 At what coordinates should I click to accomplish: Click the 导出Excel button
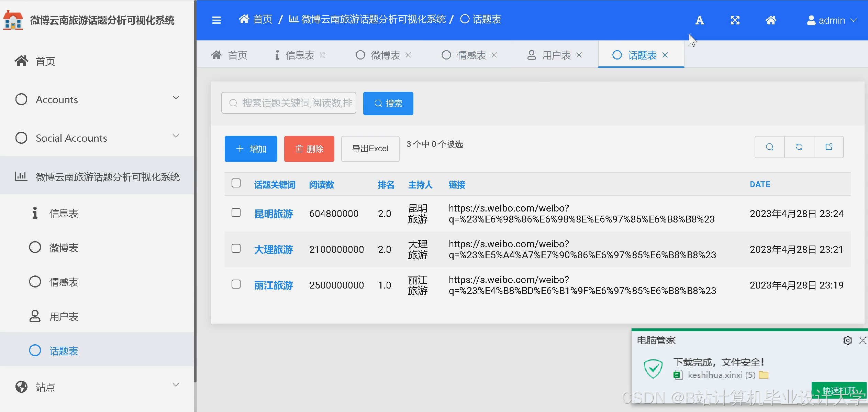[370, 149]
